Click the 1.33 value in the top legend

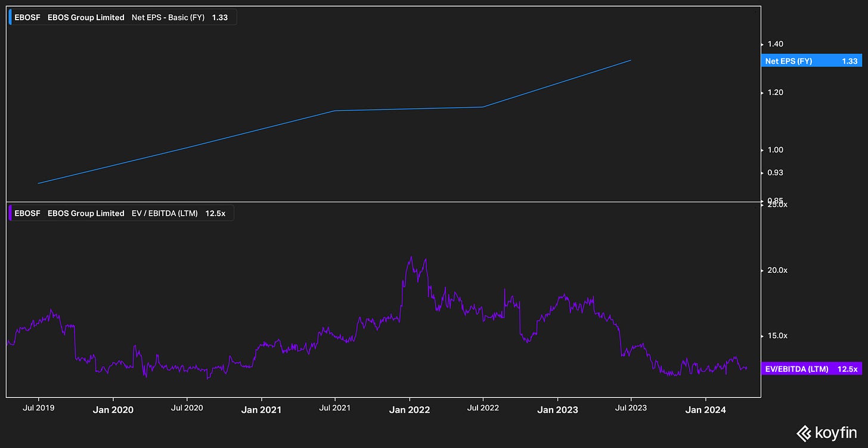click(220, 17)
